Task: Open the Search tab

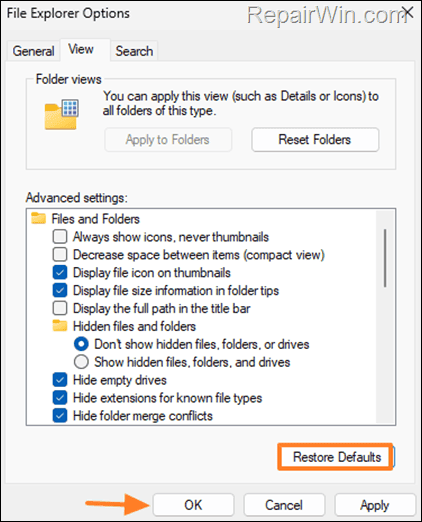Action: 134,51
